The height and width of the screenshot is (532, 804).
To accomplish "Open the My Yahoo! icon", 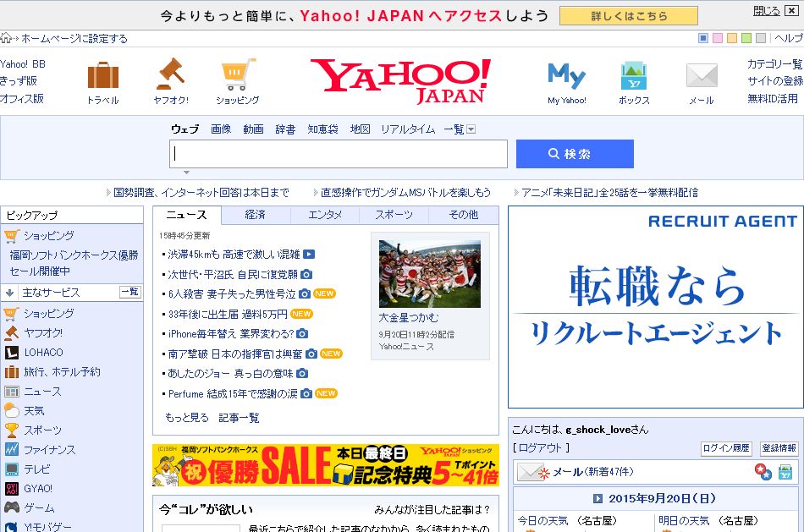I will click(566, 77).
